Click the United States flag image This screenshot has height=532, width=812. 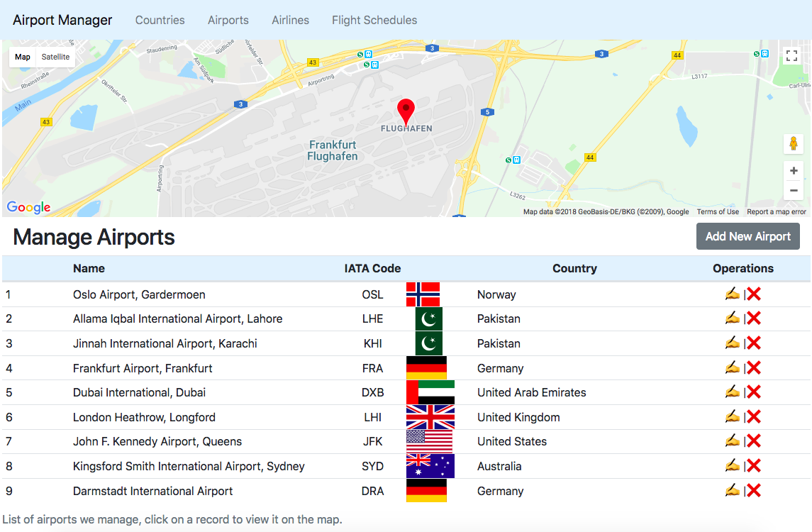429,441
